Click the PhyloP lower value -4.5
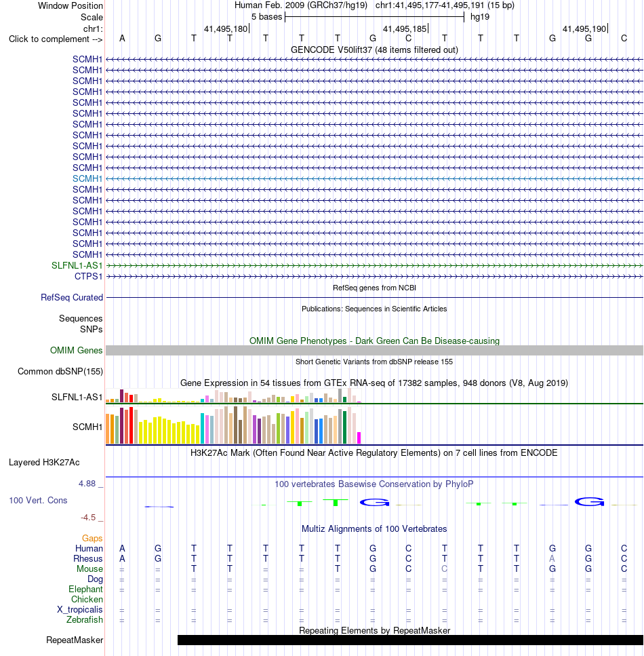Image resolution: width=644 pixels, height=656 pixels. 88,518
